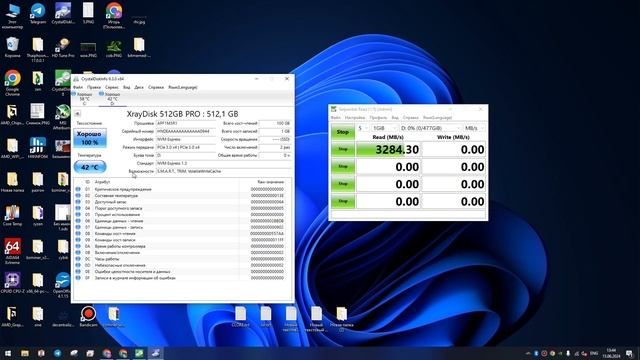640x360 pixels.
Task: Click the 'Read (MB/s)' column header
Action: (388, 138)
